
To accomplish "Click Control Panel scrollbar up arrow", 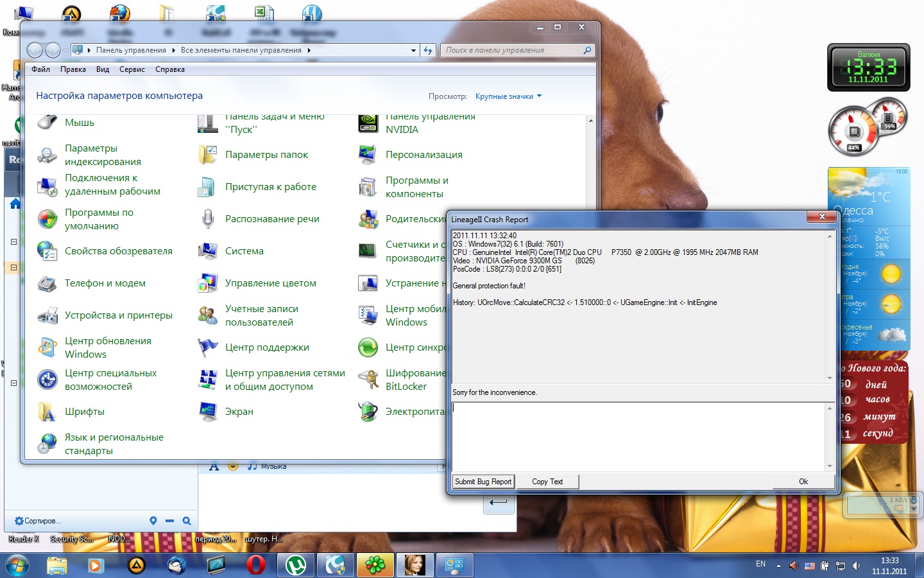I will pyautogui.click(x=590, y=121).
